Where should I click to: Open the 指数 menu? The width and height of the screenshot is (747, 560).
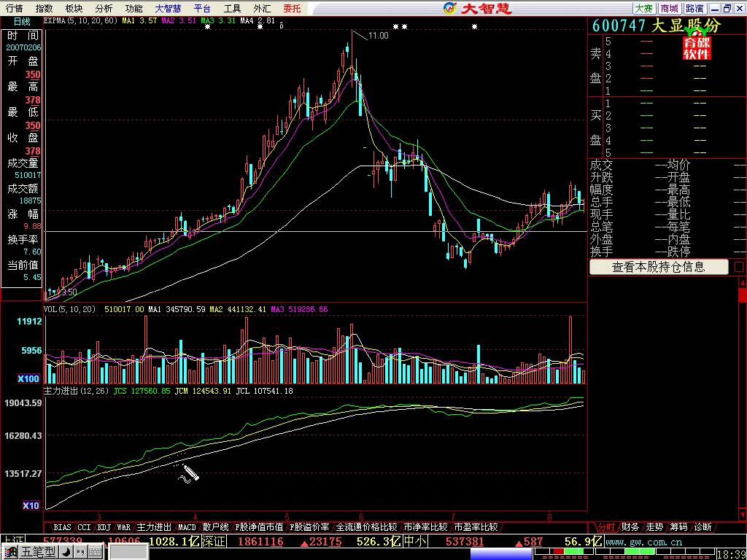tap(44, 8)
